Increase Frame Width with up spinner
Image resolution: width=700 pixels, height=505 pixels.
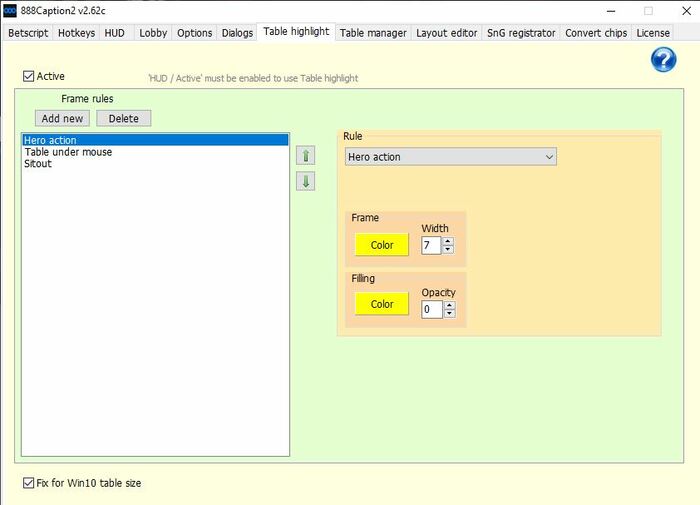coord(448,241)
